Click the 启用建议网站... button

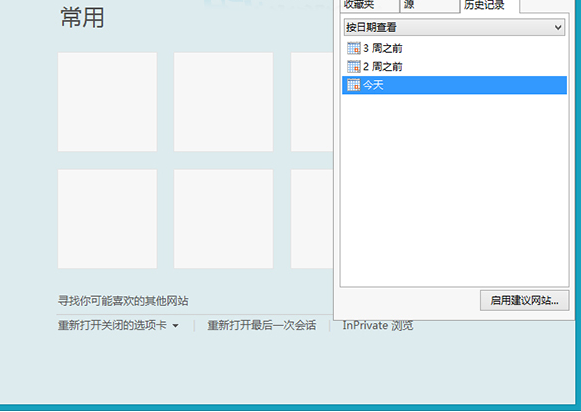tap(524, 300)
